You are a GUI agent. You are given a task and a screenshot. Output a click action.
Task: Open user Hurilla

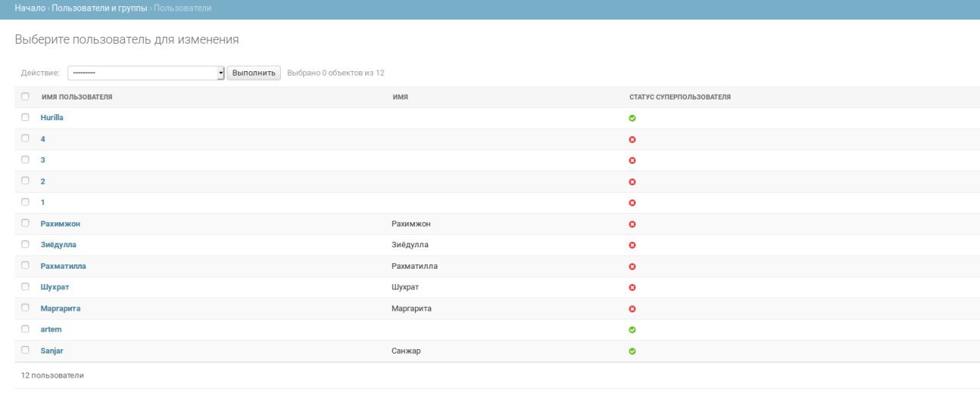pos(52,118)
